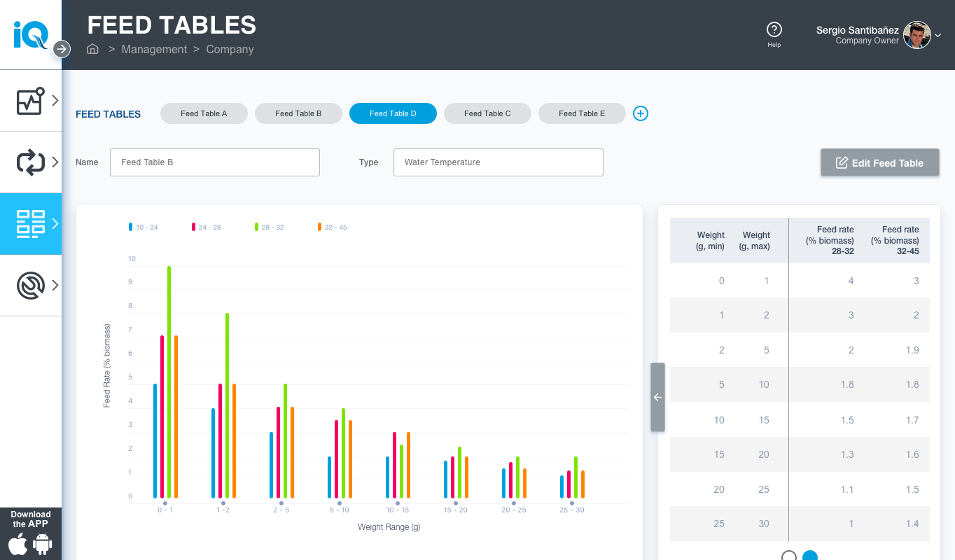Open the circular target sidebar icon
Image resolution: width=955 pixels, height=560 pixels.
pos(31,286)
